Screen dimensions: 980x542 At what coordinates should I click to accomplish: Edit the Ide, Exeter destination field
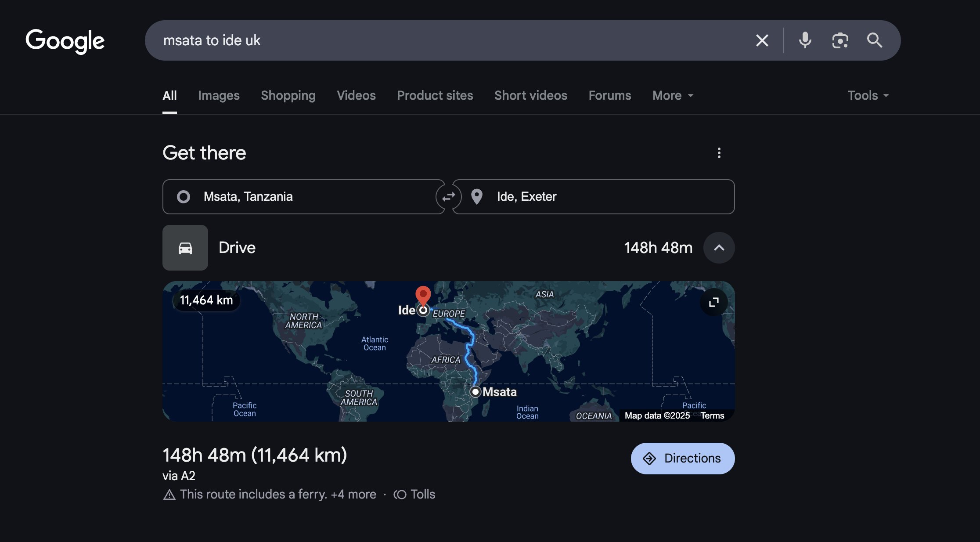[x=593, y=197]
